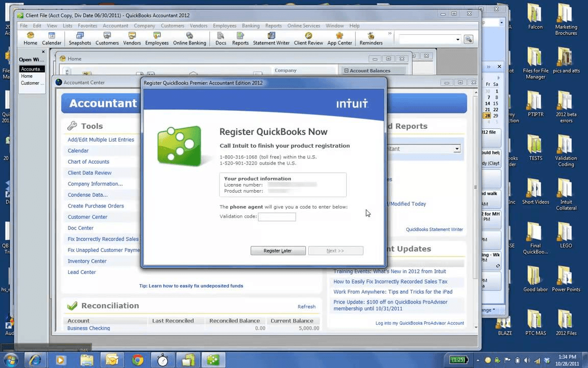Open the toolbar search dropdown arrow
The image size is (588, 368).
(x=457, y=39)
